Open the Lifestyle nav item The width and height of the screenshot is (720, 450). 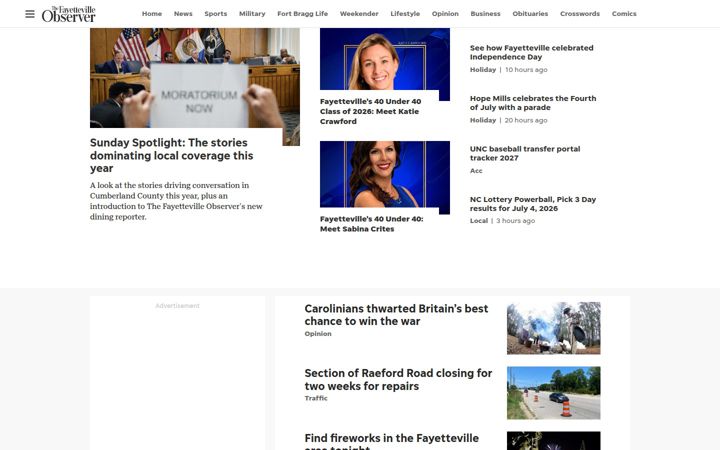[x=405, y=14]
